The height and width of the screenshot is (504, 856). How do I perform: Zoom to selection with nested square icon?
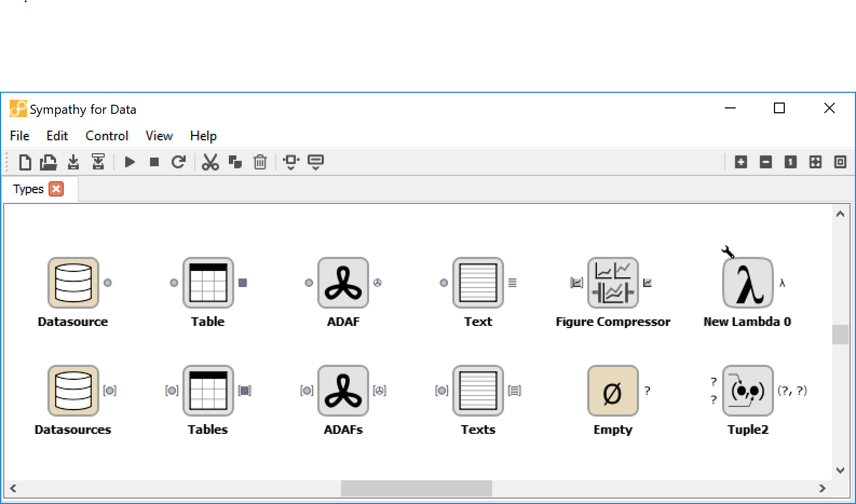pyautogui.click(x=840, y=162)
